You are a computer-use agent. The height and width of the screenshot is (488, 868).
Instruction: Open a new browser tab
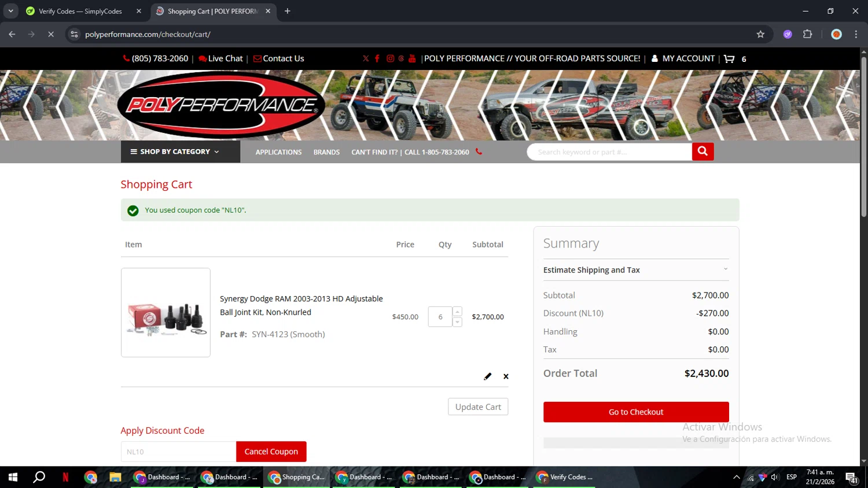288,11
